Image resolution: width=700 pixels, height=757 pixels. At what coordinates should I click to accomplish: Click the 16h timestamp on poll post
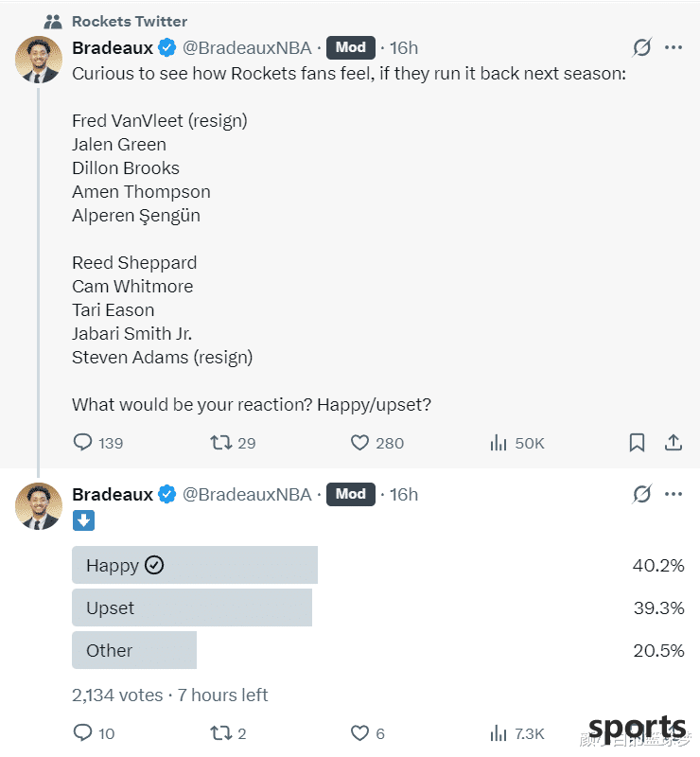tap(404, 494)
